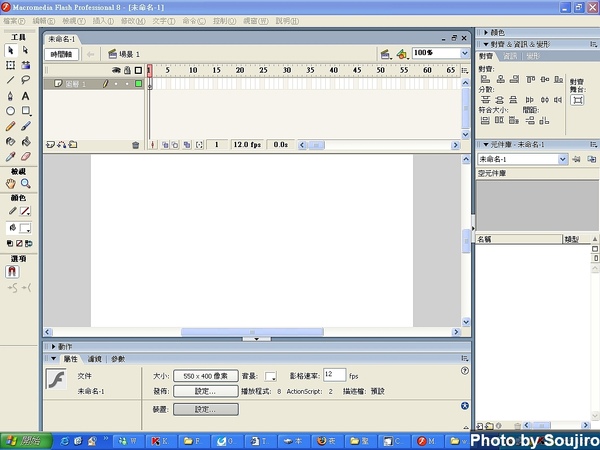Click the Align to stage button
Image resolution: width=600 pixels, height=450 pixels.
[x=577, y=100]
